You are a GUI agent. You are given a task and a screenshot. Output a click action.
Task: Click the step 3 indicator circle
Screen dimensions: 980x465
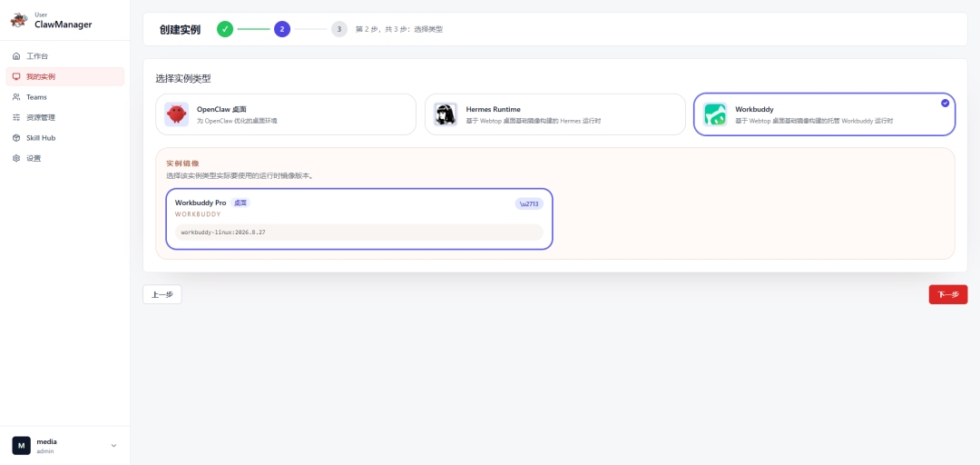point(338,29)
